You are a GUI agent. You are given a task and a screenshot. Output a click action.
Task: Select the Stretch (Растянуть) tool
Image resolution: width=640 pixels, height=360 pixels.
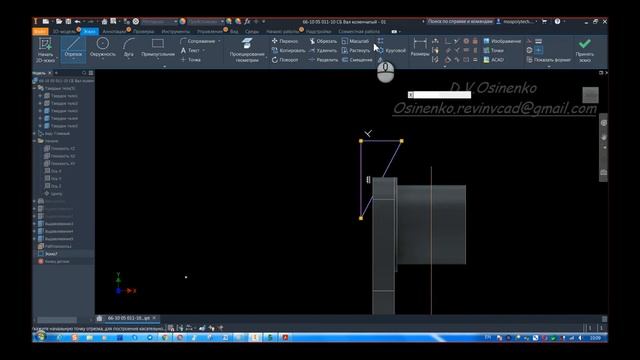(x=356, y=50)
